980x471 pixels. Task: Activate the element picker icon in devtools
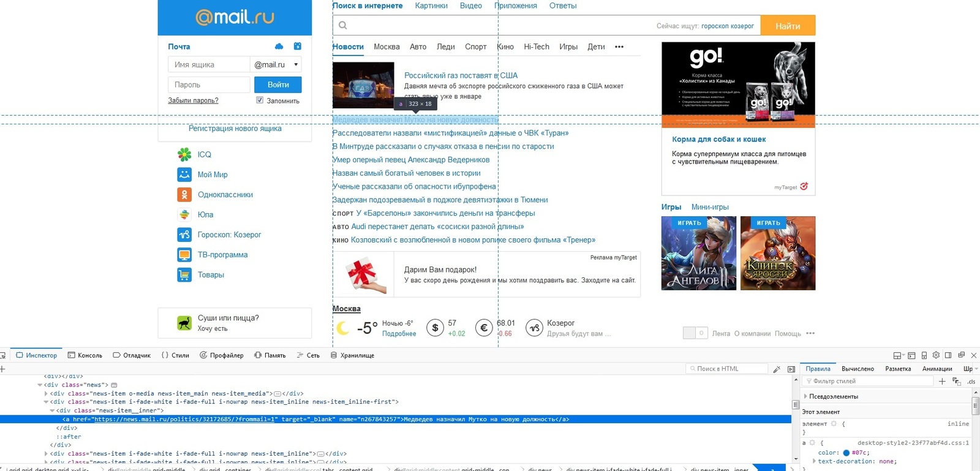pos(2,355)
